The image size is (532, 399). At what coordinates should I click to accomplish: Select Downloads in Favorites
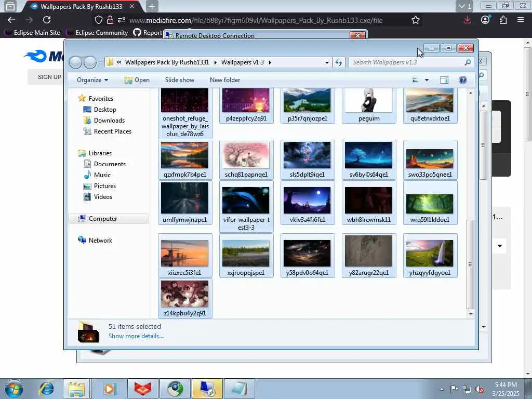coord(104,120)
